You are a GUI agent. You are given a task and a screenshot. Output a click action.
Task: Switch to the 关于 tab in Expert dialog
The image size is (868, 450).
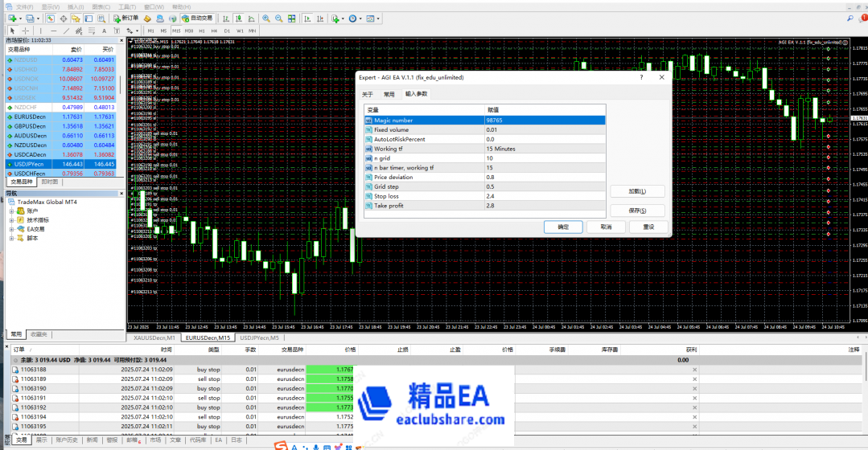pyautogui.click(x=368, y=95)
